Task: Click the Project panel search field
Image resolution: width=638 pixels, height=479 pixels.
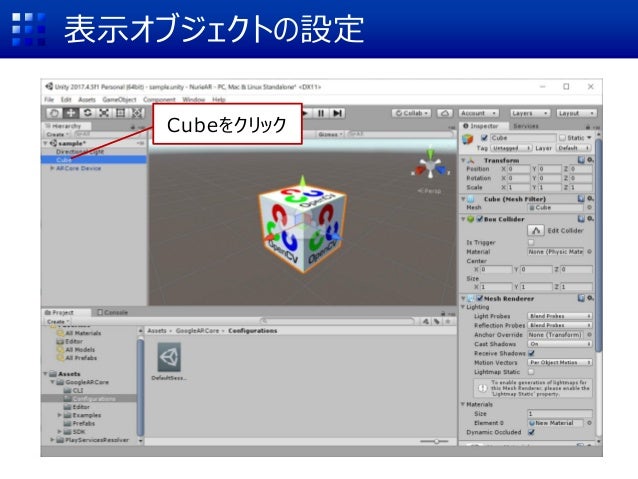Action: pyautogui.click(x=339, y=322)
